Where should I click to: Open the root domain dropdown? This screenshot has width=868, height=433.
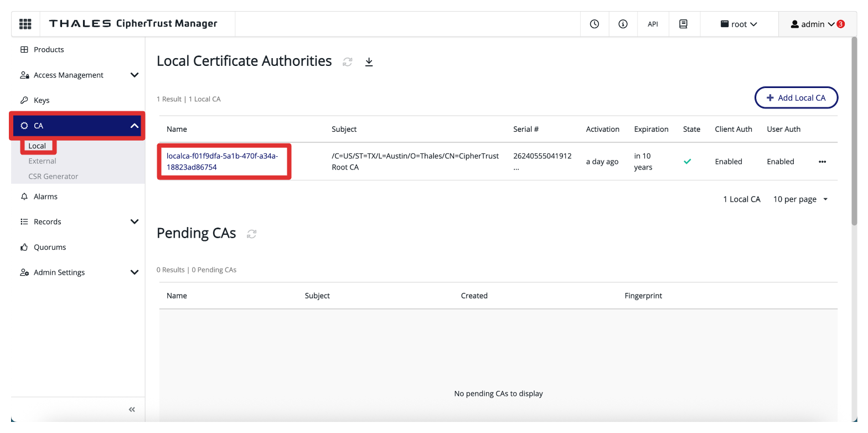click(738, 24)
